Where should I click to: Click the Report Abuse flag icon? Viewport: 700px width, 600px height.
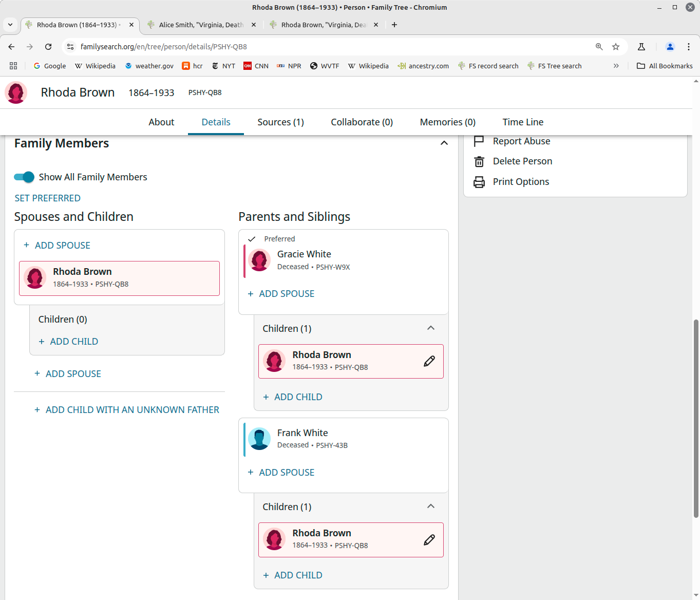(x=479, y=141)
